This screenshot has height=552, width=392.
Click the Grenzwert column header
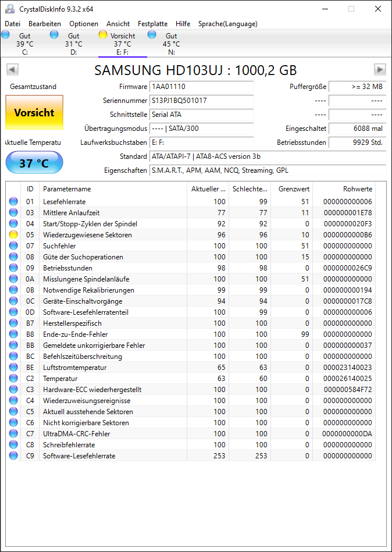tap(292, 189)
